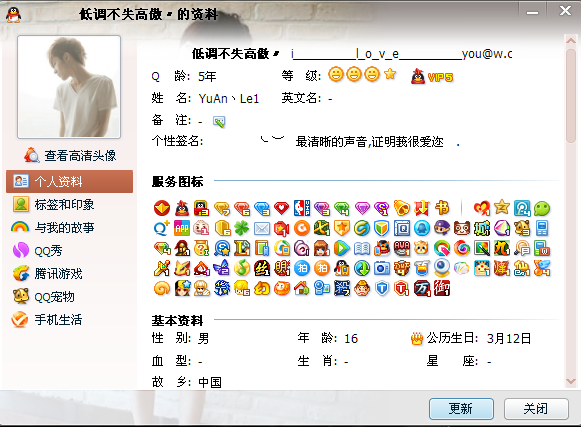Click the profile avatar photo
Image resolution: width=581 pixels, height=427 pixels.
[x=69, y=87]
